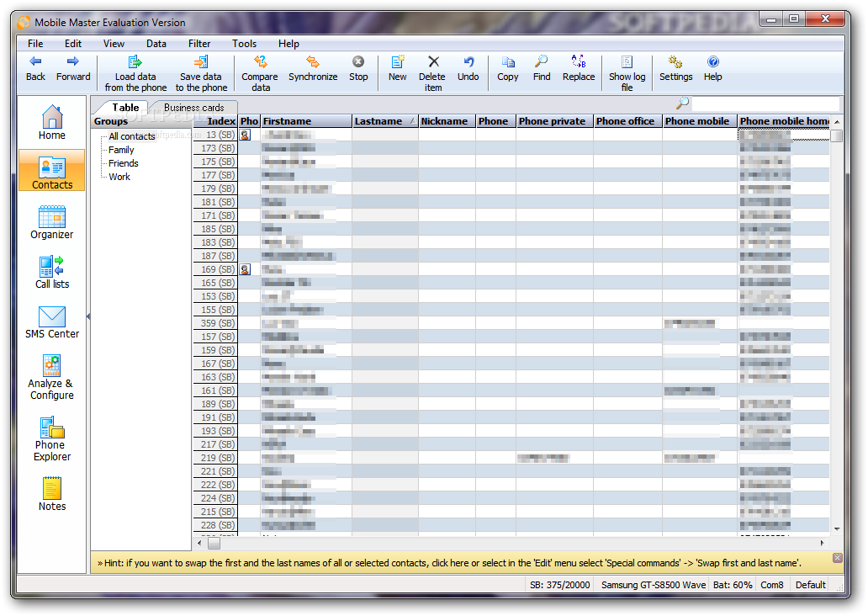Image resolution: width=868 pixels, height=616 pixels.
Task: Click the horizontal scrollbar right arrow
Action: point(822,543)
